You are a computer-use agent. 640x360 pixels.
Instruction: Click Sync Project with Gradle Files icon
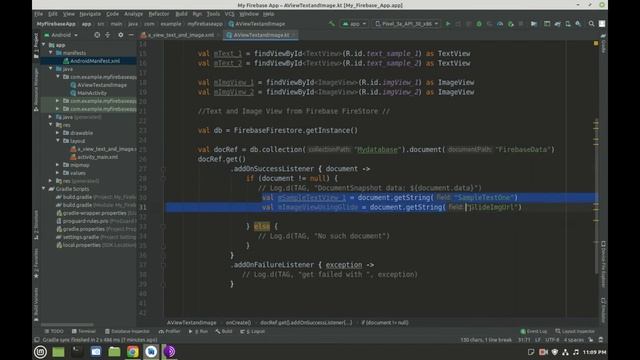pyautogui.click(x=558, y=24)
